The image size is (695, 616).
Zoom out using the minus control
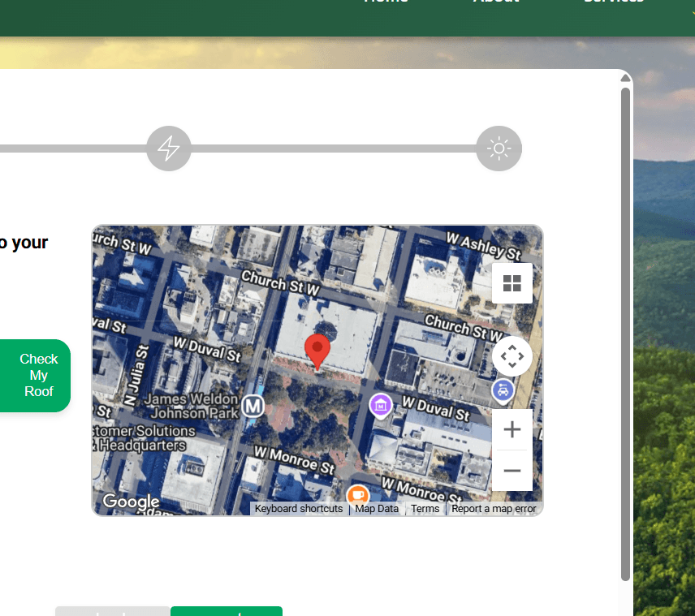(x=512, y=471)
